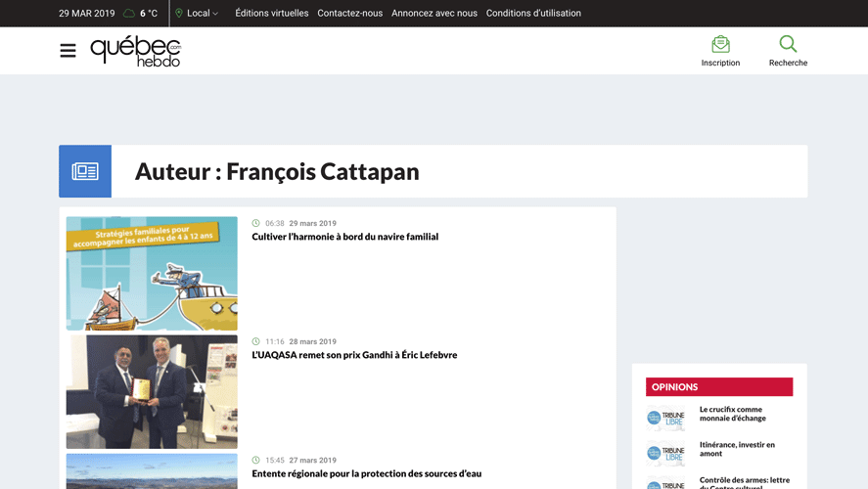
Task: Click the Auteur : François Cattapan heading
Action: pos(277,171)
